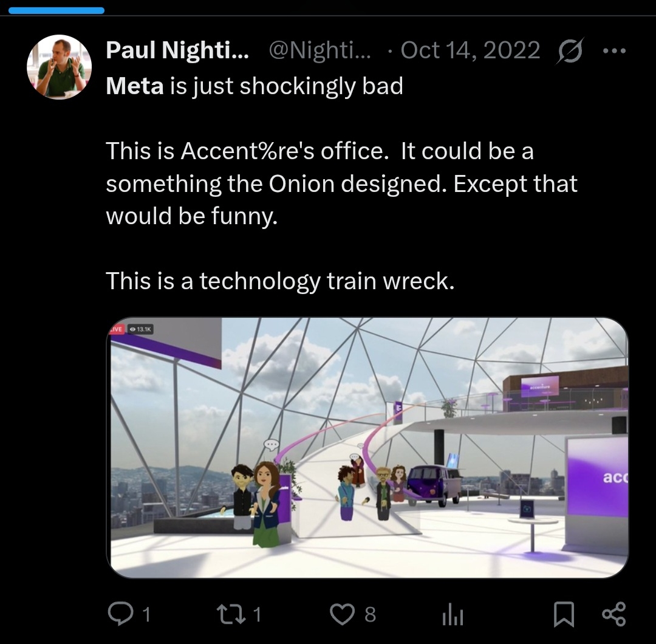The height and width of the screenshot is (644, 656).
Task: Expand the virtual office image
Action: [x=367, y=448]
